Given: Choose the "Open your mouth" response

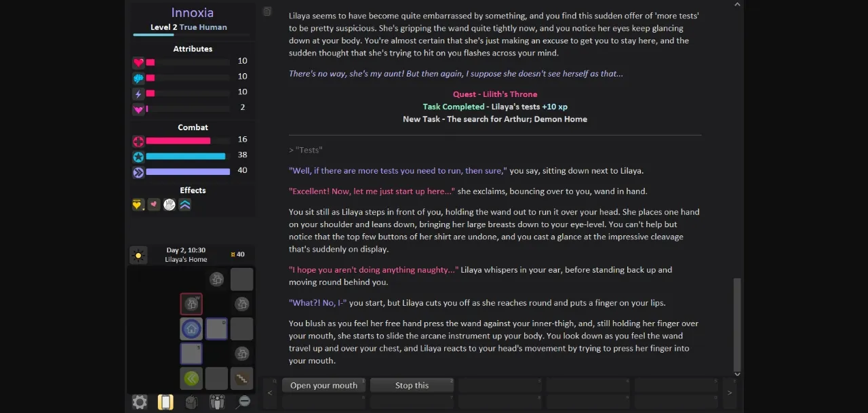Looking at the screenshot, I should 323,385.
